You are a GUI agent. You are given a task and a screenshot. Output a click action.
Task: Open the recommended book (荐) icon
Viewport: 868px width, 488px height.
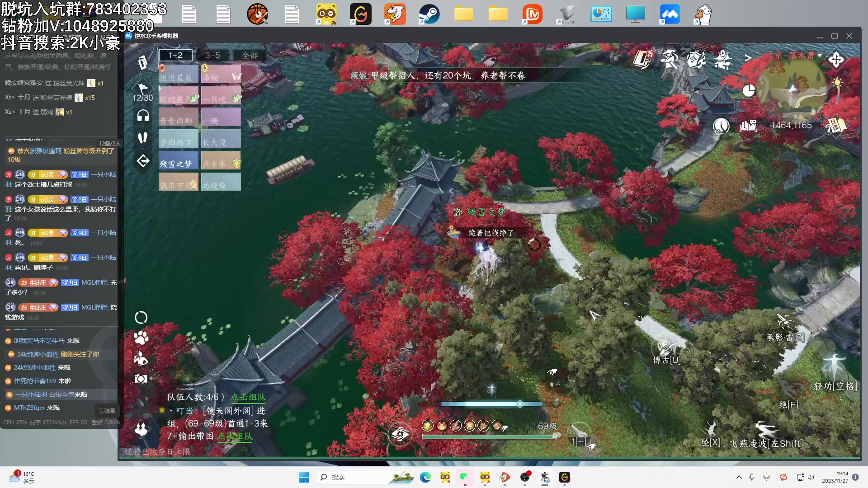(x=643, y=59)
